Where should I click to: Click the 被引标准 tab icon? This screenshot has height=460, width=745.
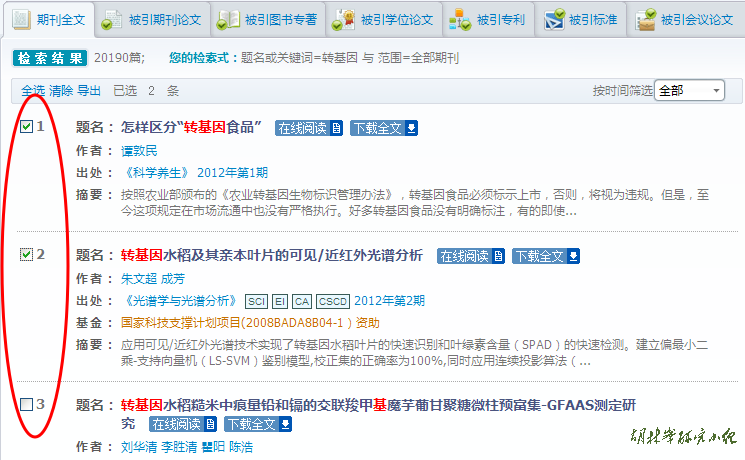[554, 19]
